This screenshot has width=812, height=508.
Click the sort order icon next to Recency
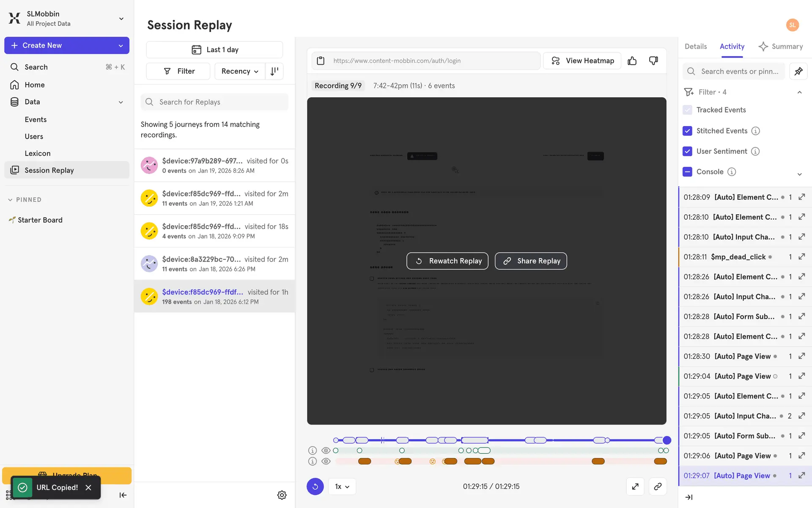[x=274, y=71]
